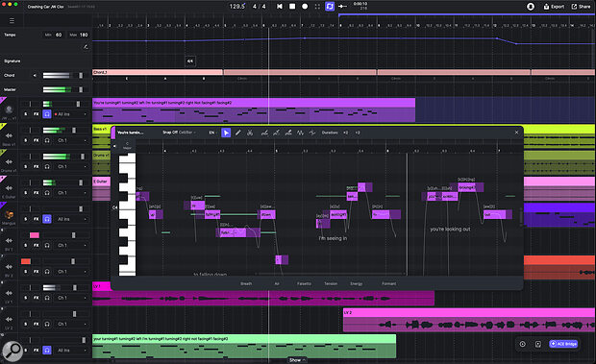This screenshot has height=364, width=596.
Task: Click the Drums v1 audio track icon
Action: (9, 161)
